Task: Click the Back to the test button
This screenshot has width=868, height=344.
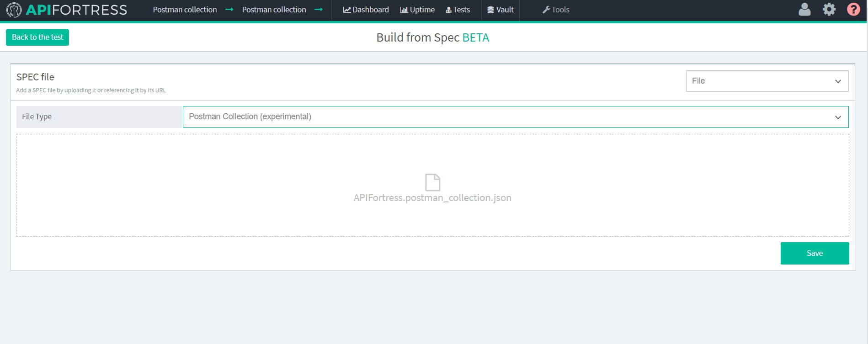Action: point(37,37)
